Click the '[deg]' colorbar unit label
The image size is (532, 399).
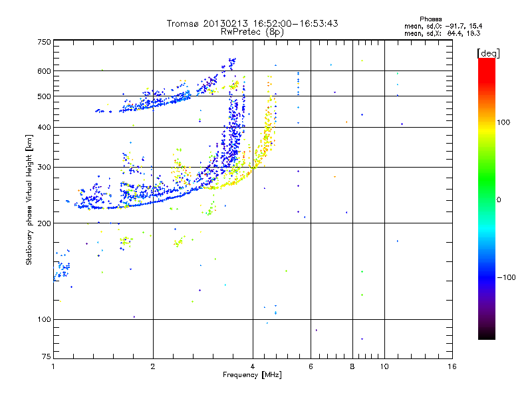[488, 53]
